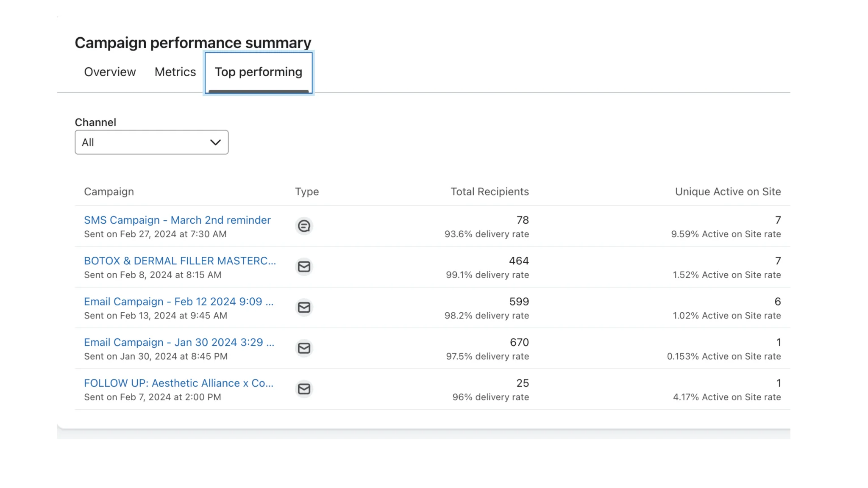Open Email Campaign - Feb 12 2024 link
868x488 pixels.
(x=179, y=302)
